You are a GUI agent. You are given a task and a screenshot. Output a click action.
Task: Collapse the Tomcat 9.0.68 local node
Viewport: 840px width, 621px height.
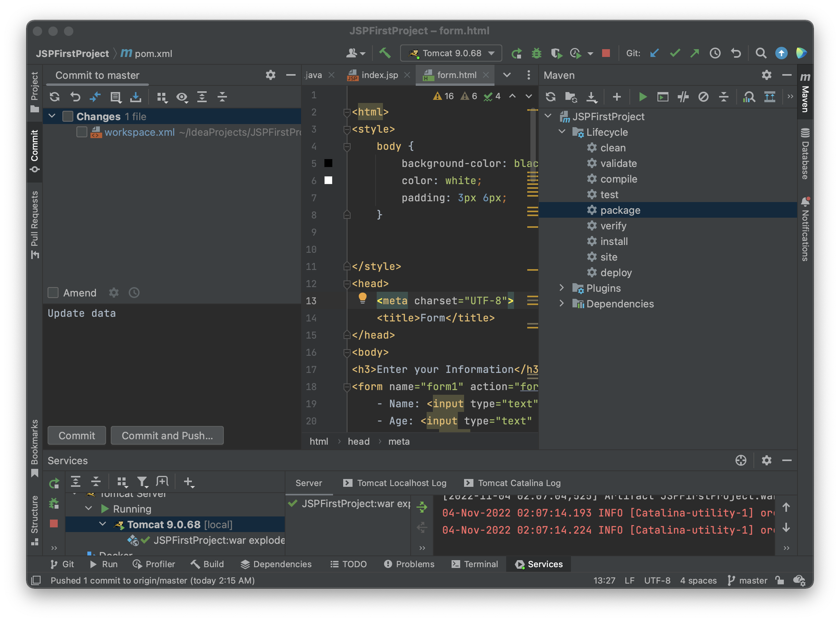[x=103, y=524]
